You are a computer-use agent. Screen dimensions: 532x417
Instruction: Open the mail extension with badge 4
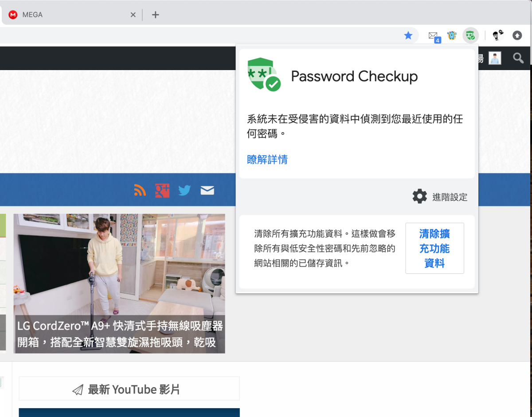434,36
